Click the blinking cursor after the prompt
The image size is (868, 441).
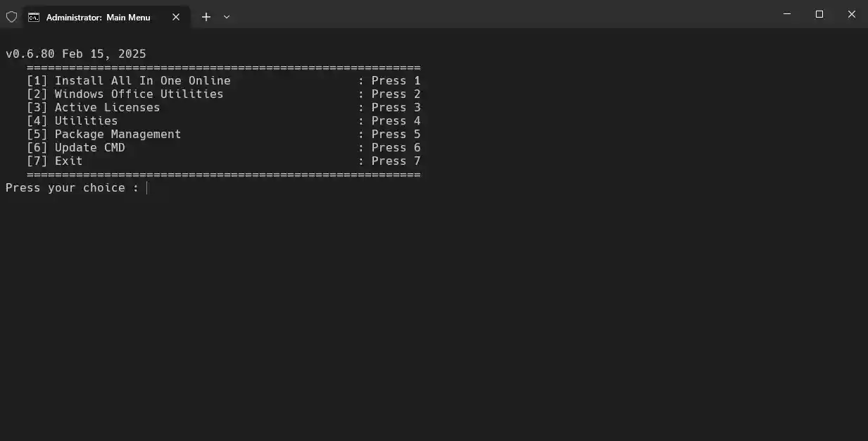click(x=146, y=187)
